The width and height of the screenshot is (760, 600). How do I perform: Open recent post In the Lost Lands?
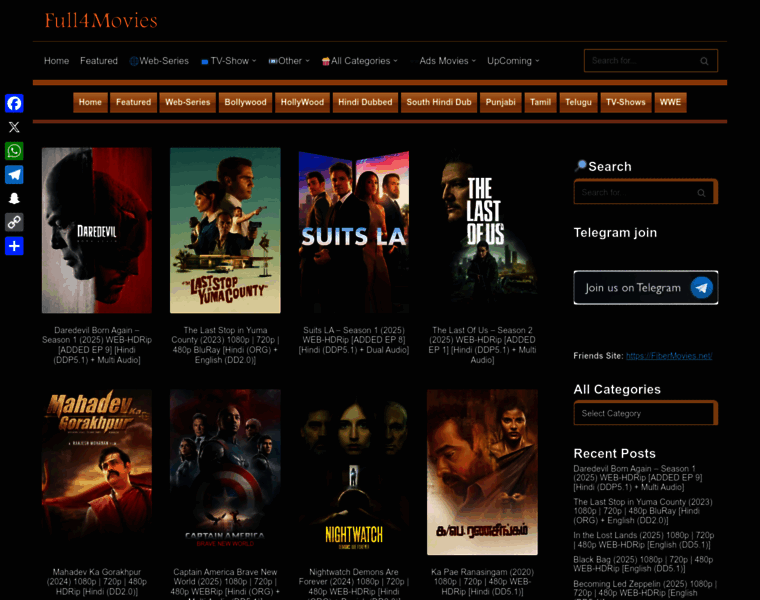(644, 540)
